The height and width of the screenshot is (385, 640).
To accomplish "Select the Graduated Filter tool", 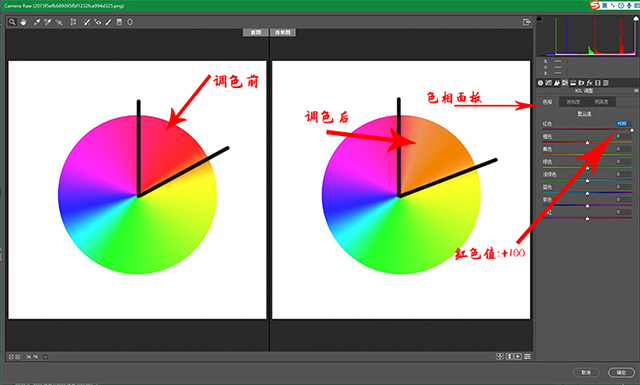I will 119,22.
